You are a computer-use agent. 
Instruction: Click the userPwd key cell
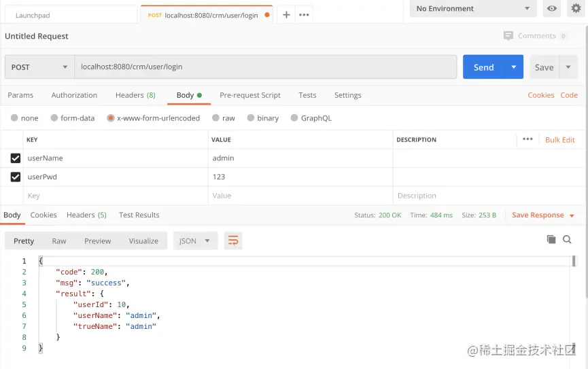point(116,177)
